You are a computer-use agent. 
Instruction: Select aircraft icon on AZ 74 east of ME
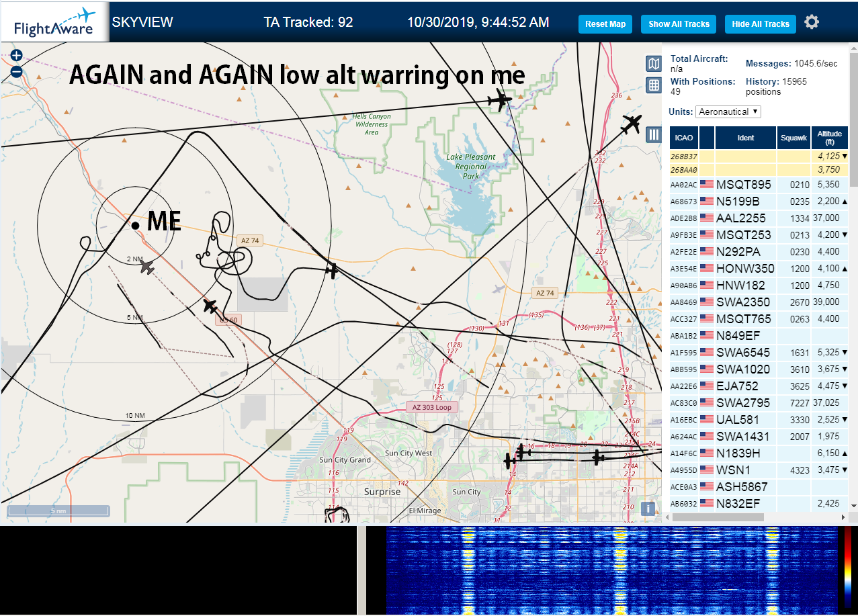click(x=332, y=271)
